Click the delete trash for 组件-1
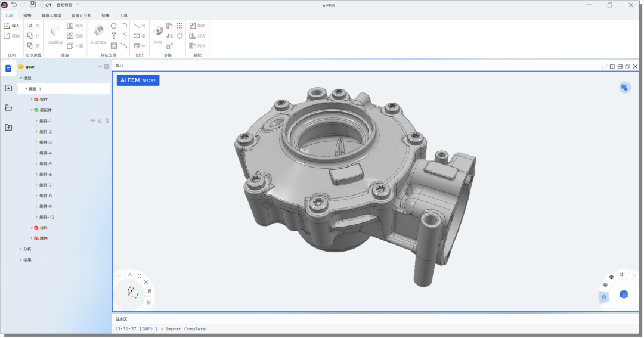 tap(107, 121)
